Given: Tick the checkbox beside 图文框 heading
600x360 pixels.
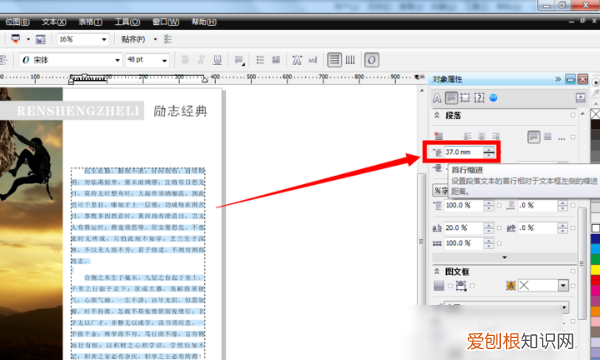Looking at the screenshot, I should point(573,271).
